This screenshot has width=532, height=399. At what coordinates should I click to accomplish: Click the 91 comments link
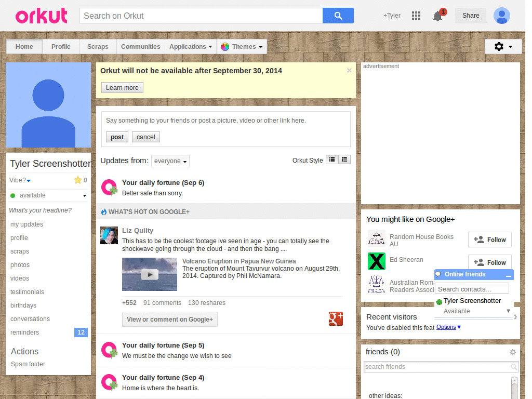pyautogui.click(x=162, y=303)
